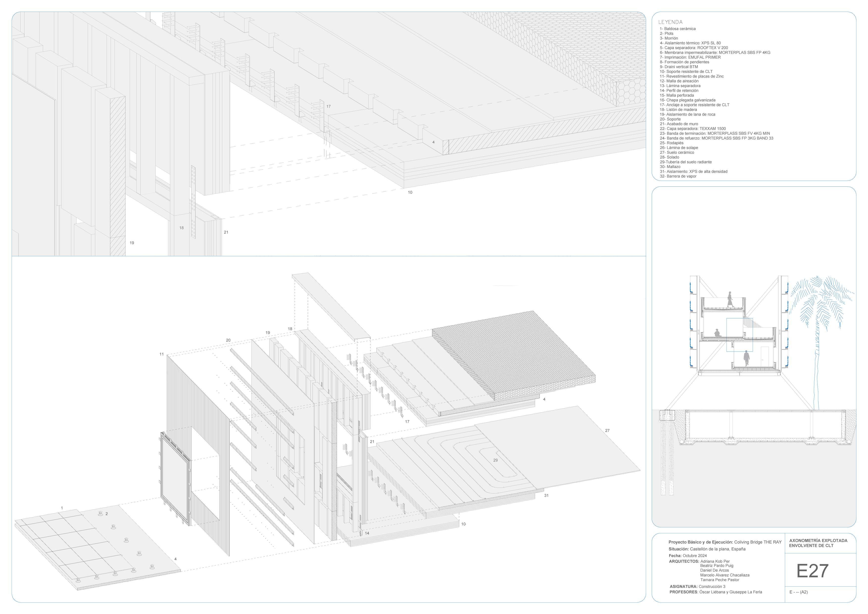
Task: Click the LEYENDA heading in the legend
Action: point(670,22)
